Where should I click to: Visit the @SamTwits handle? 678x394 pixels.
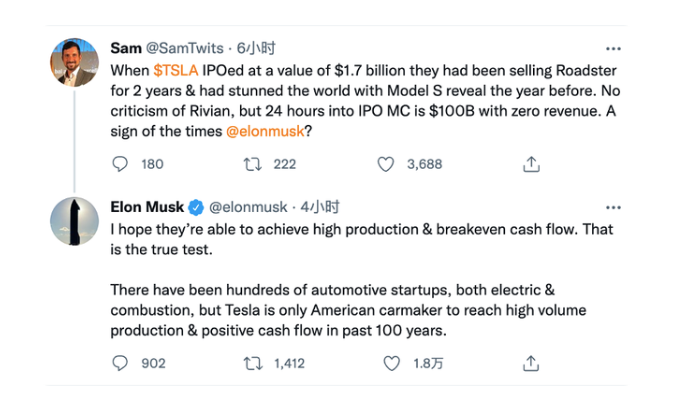(185, 48)
